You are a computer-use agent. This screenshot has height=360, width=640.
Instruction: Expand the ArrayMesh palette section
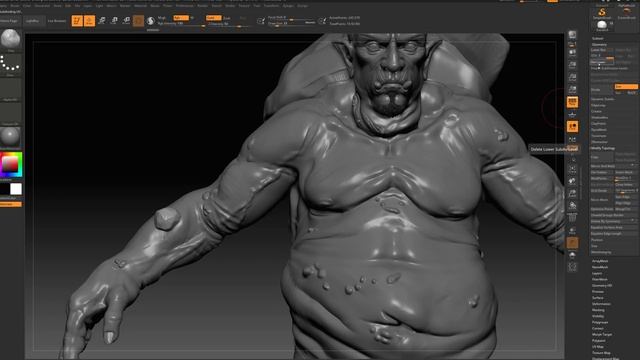(x=600, y=261)
